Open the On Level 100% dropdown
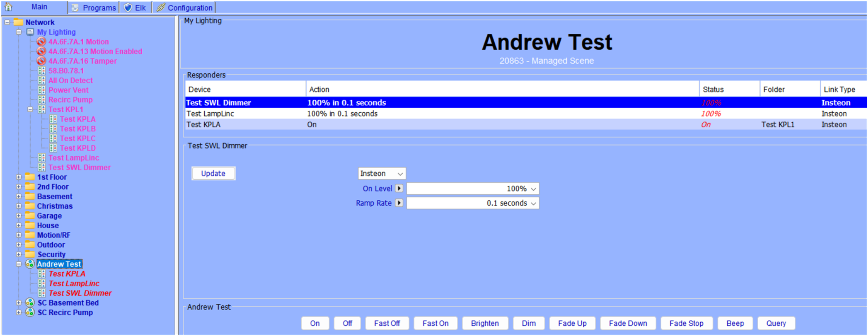 tap(472, 188)
